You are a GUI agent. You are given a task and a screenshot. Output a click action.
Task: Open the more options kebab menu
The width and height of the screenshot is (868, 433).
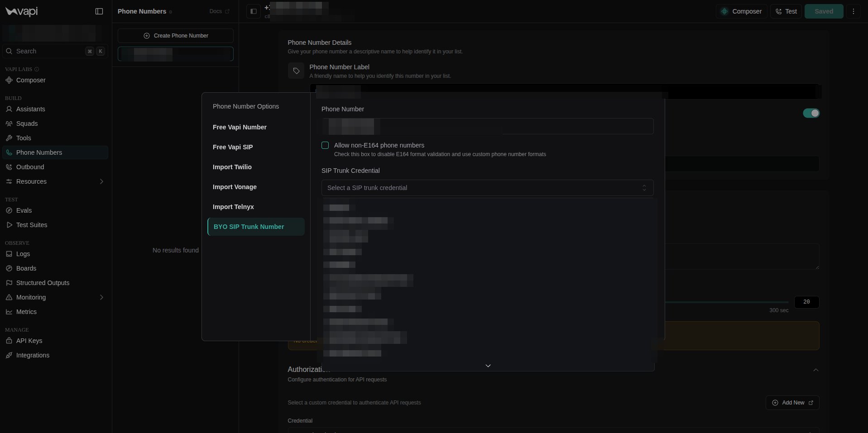point(854,11)
